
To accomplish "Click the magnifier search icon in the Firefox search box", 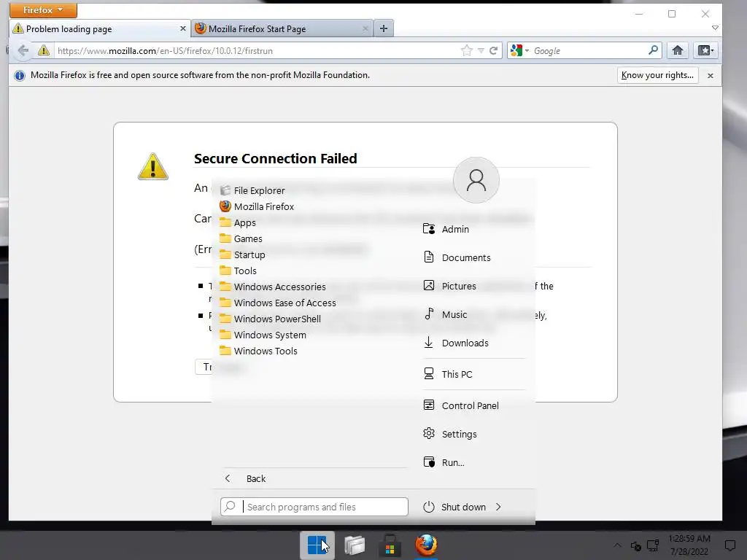I will (x=654, y=50).
